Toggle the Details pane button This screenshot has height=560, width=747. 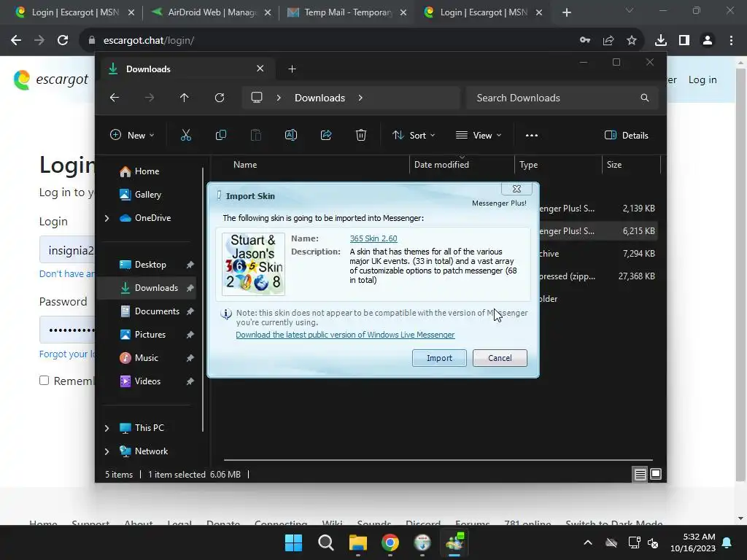click(626, 135)
